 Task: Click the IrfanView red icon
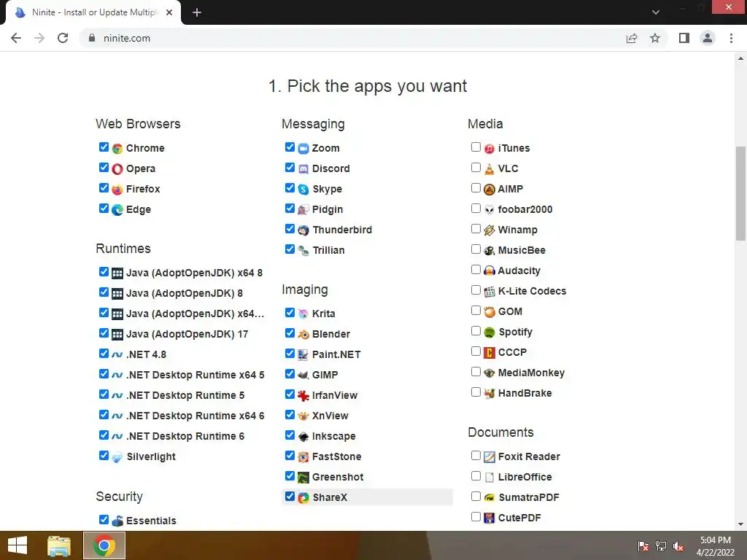click(x=303, y=396)
